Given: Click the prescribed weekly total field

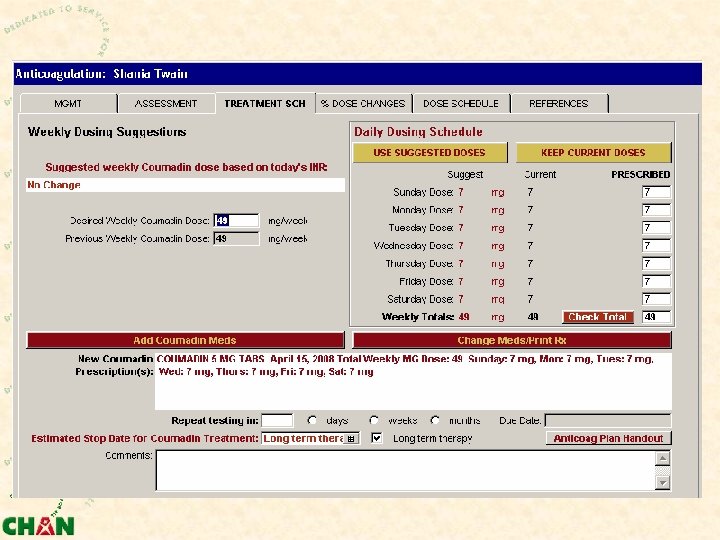Looking at the screenshot, I should pos(656,317).
